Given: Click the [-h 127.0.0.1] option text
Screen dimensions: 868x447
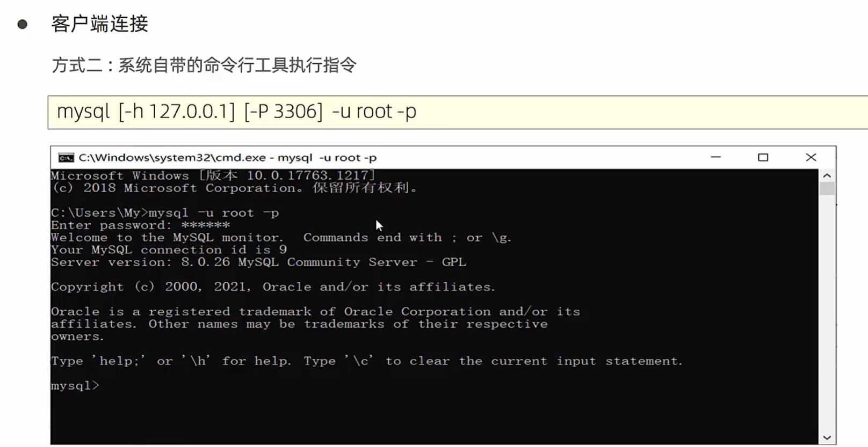Looking at the screenshot, I should pos(177,112).
